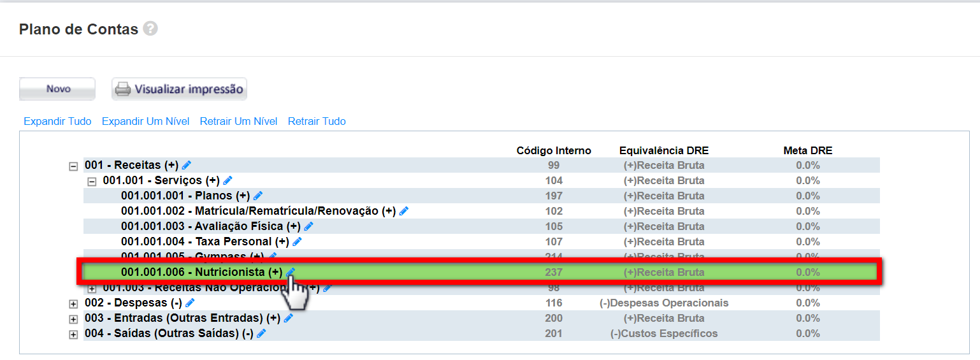Collapse the 001 - Receitas tree node
980x360 pixels.
[x=73, y=166]
